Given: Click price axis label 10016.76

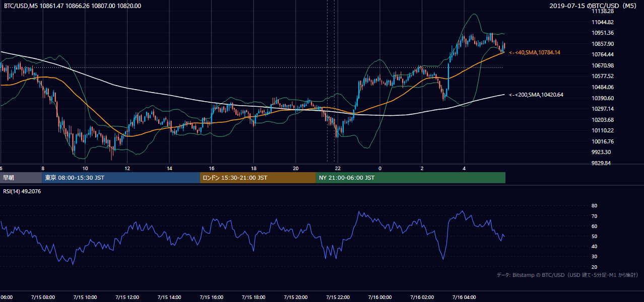Looking at the screenshot, I should tap(602, 141).
